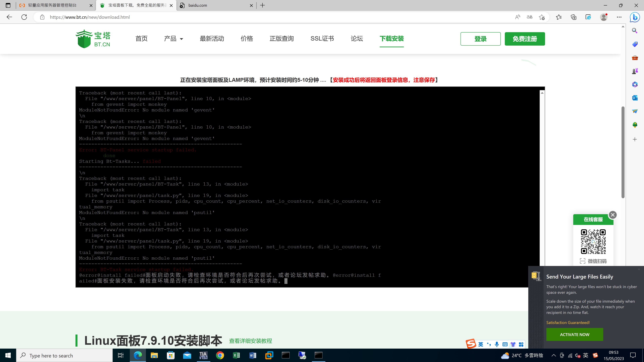The height and width of the screenshot is (362, 644).
Task: Open File Explorer from the taskbar
Action: pyautogui.click(x=154, y=355)
